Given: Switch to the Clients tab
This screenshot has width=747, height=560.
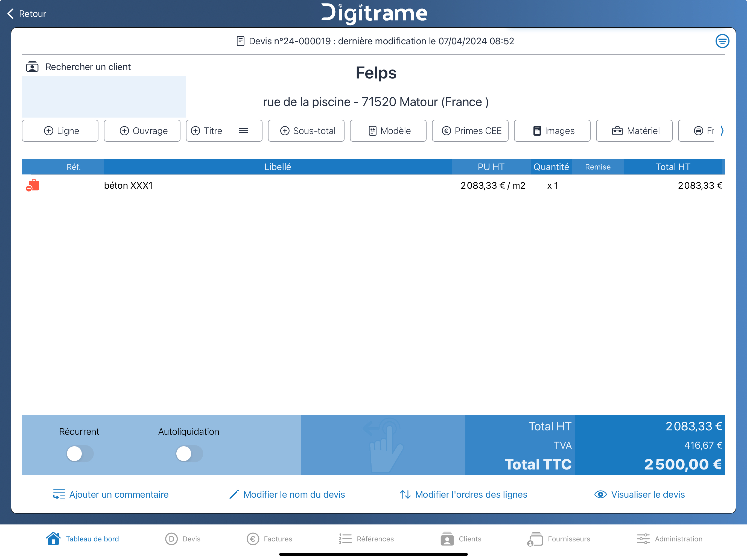Looking at the screenshot, I should click(461, 539).
